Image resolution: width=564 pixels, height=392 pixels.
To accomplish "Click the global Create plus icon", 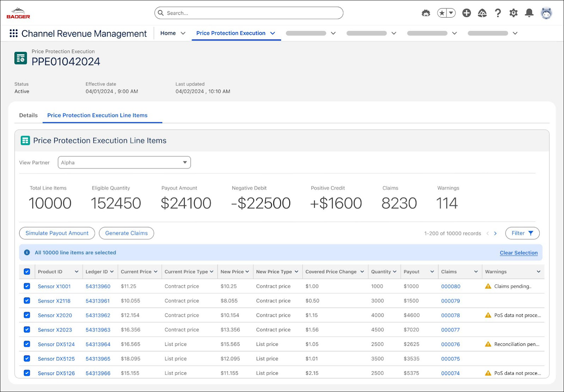I will (466, 13).
